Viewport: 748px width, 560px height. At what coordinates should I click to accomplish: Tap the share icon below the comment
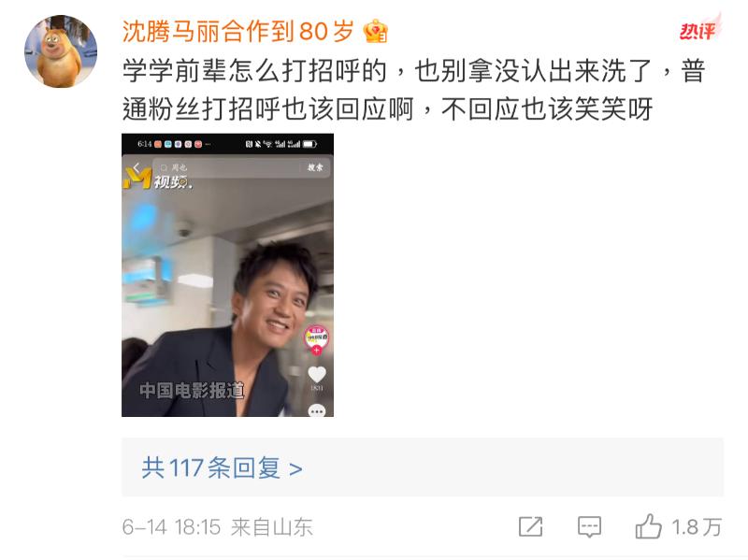(530, 526)
